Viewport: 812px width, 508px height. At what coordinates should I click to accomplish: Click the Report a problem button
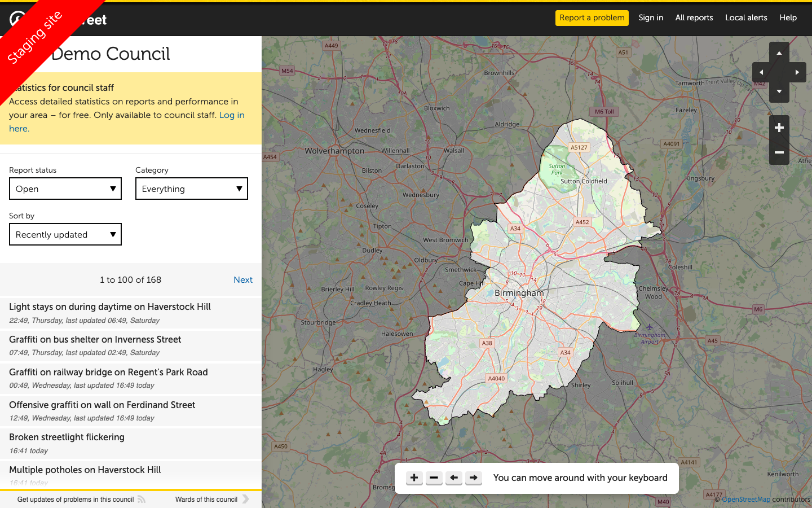click(592, 17)
